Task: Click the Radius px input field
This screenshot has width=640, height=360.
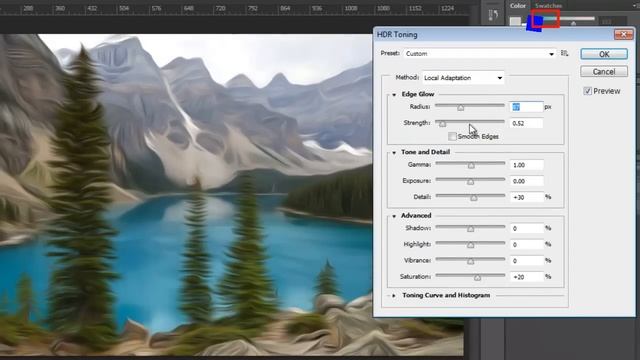Action: point(527,107)
